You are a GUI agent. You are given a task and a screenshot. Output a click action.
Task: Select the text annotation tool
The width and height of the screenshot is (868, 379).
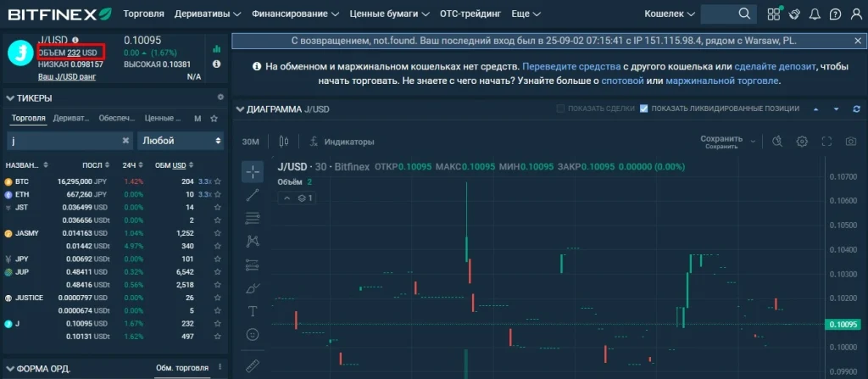click(x=253, y=311)
